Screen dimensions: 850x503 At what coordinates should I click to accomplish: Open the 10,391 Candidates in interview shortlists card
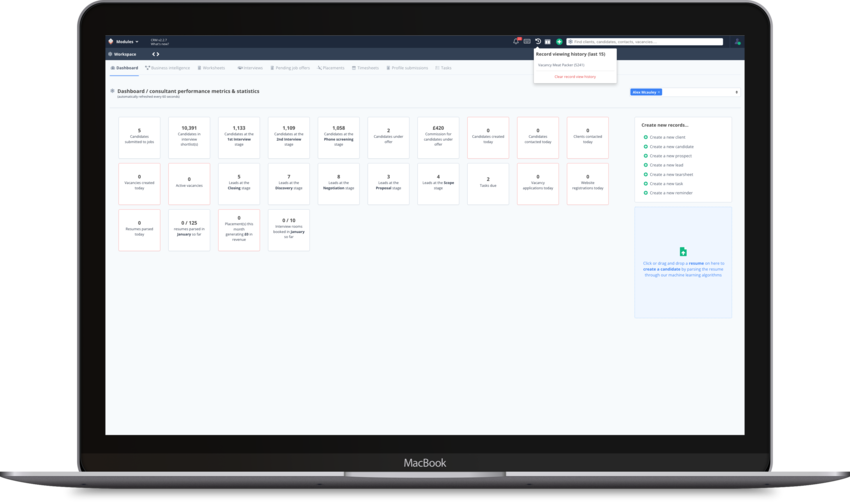pyautogui.click(x=189, y=138)
